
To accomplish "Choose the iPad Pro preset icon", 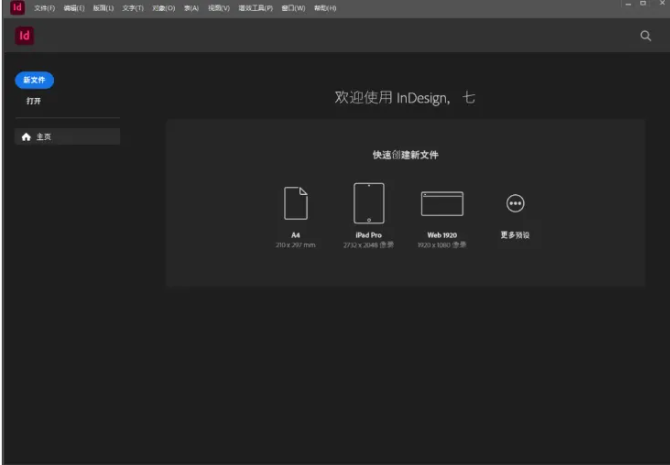I will (369, 203).
